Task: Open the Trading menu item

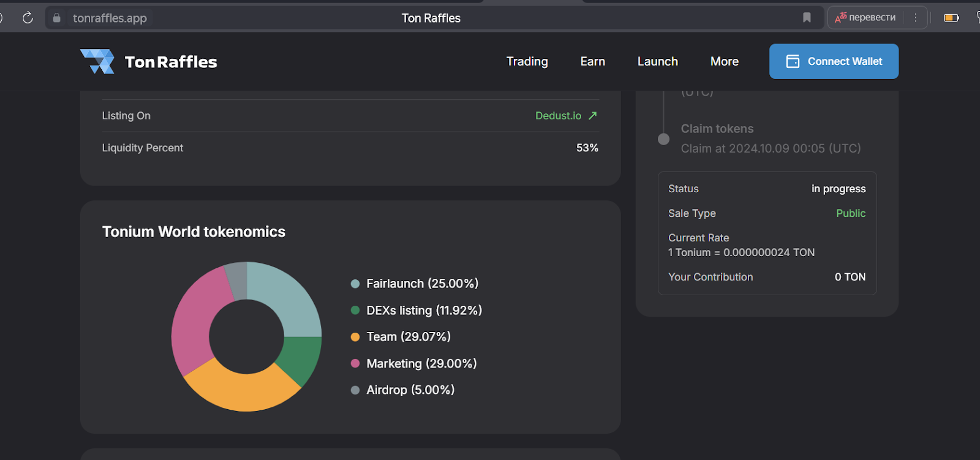Action: 527,61
